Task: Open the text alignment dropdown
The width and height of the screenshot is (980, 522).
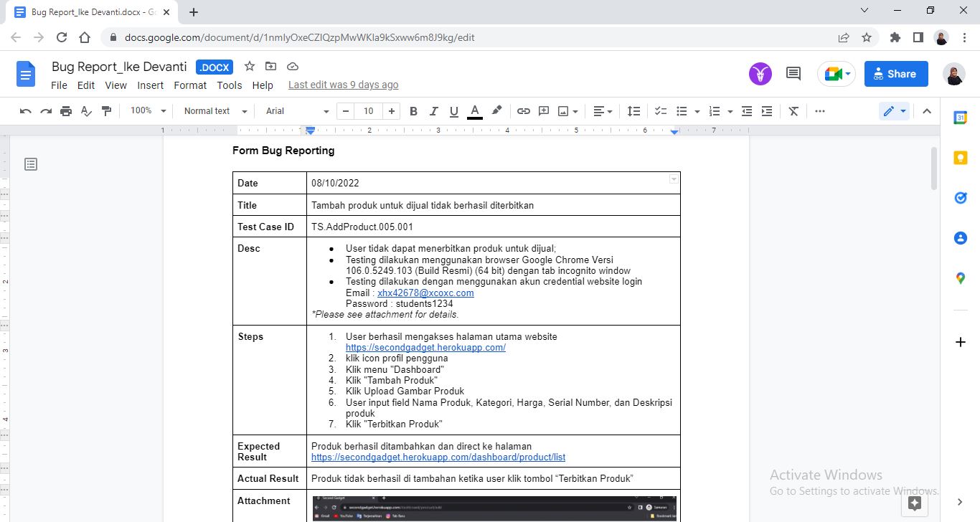Action: [603, 111]
